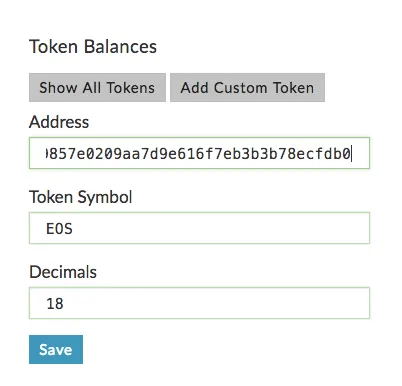Click blank space beside EOS in symbol box
The height and width of the screenshot is (386, 402).
click(220, 228)
